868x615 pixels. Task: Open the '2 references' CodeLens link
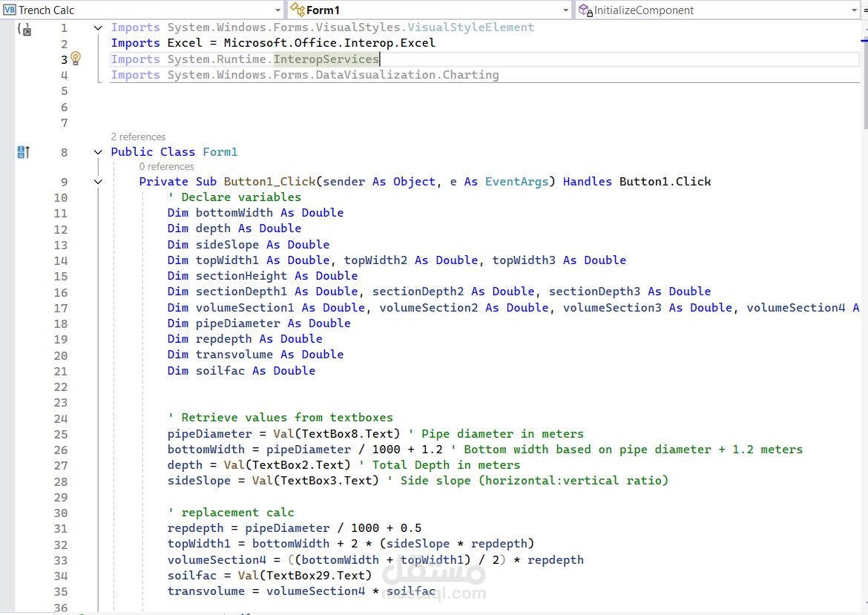138,137
